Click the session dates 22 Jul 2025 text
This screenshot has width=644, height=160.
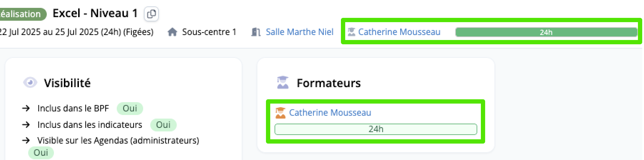76,32
